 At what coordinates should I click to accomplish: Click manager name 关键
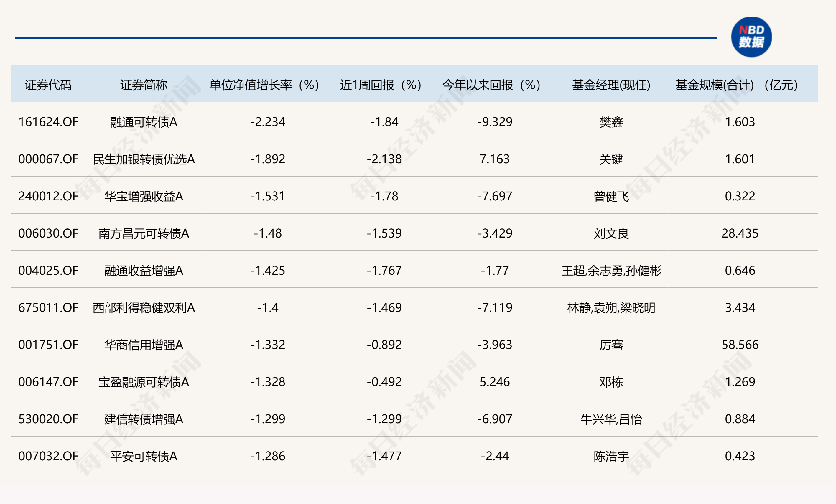pyautogui.click(x=611, y=159)
